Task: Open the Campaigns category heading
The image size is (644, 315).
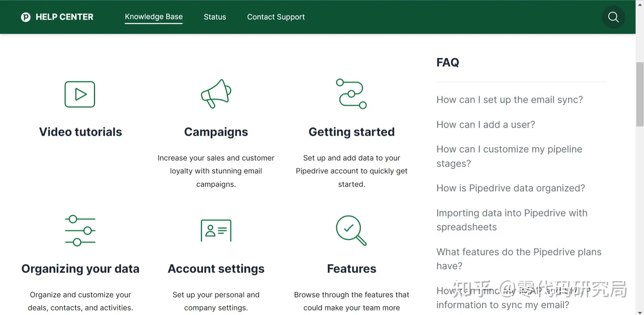Action: [x=216, y=132]
